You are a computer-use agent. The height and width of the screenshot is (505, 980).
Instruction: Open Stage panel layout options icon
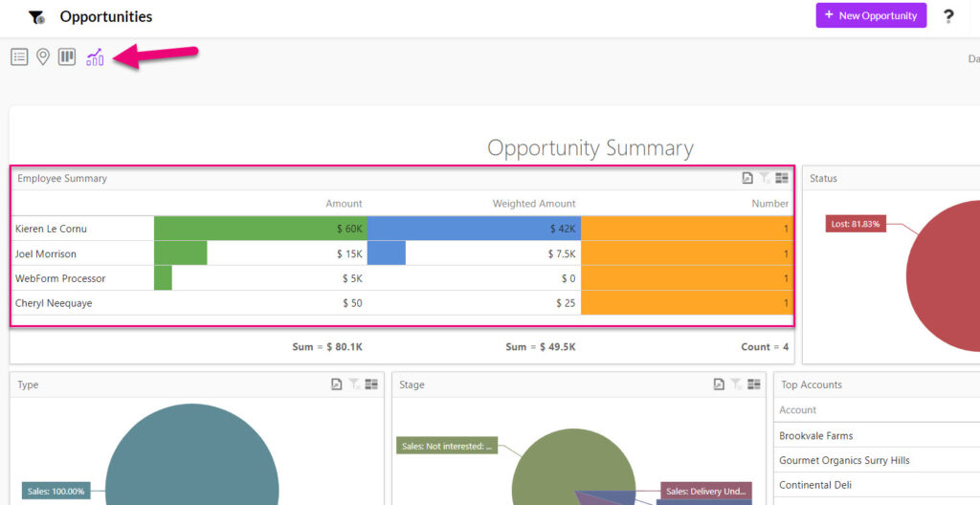tap(754, 384)
